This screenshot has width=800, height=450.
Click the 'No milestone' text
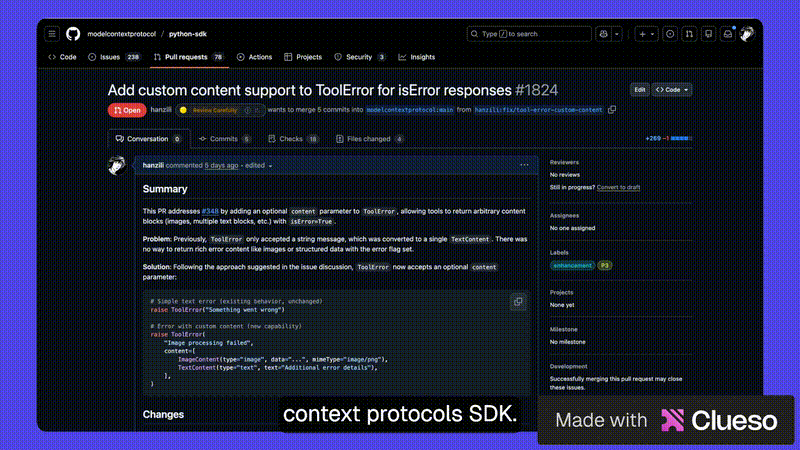568,342
